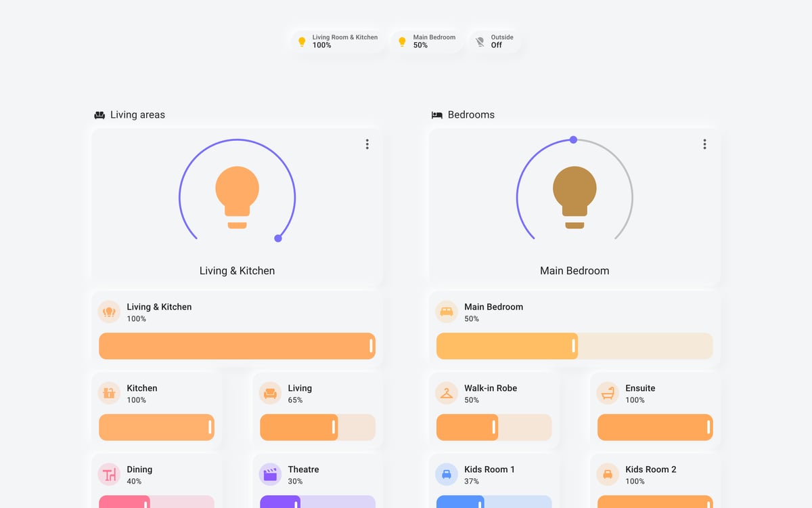Image resolution: width=812 pixels, height=508 pixels.
Task: Click the Walk-in Robe label text
Action: (x=491, y=388)
